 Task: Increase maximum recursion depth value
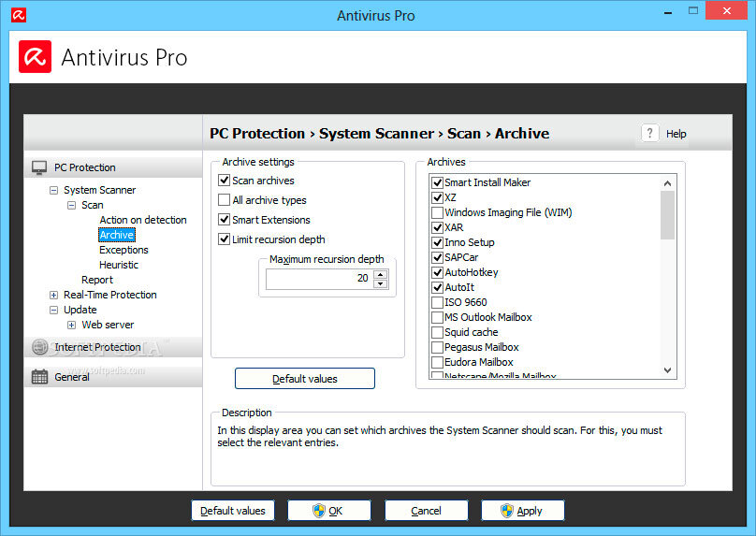point(381,275)
